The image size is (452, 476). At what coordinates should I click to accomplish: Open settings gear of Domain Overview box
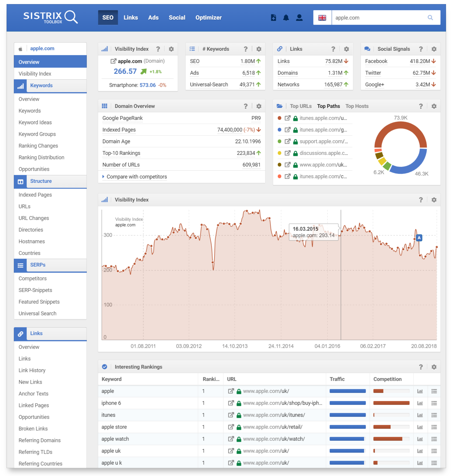tap(259, 106)
